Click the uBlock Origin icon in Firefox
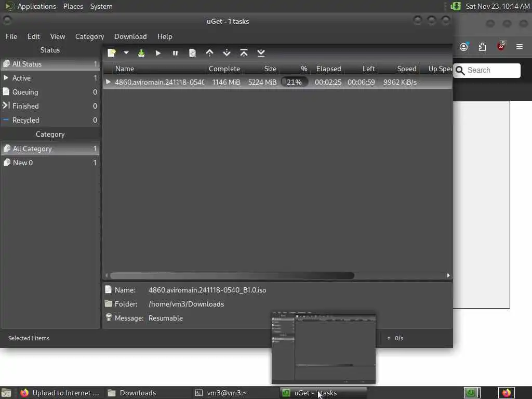This screenshot has height=399, width=532. tap(501, 46)
